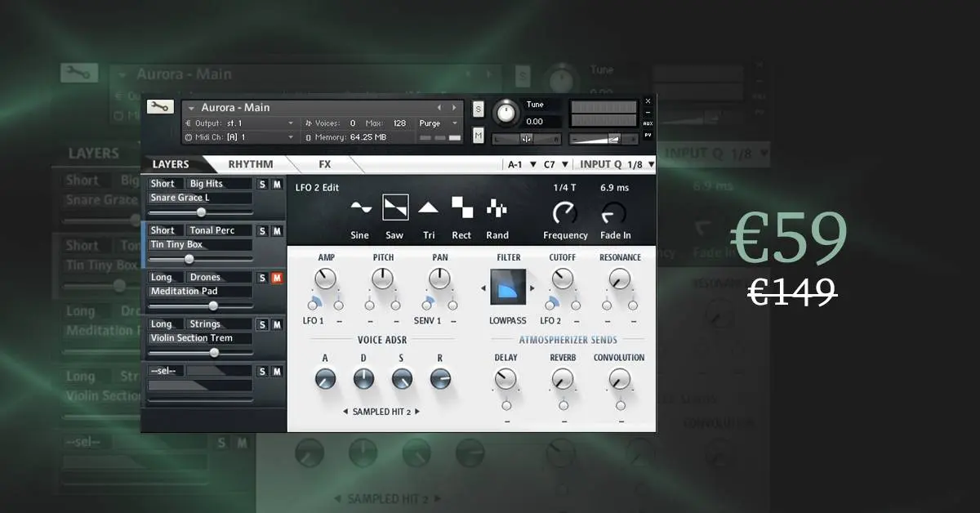
Task: Solo the Violin Section Trem layer
Action: (x=262, y=324)
